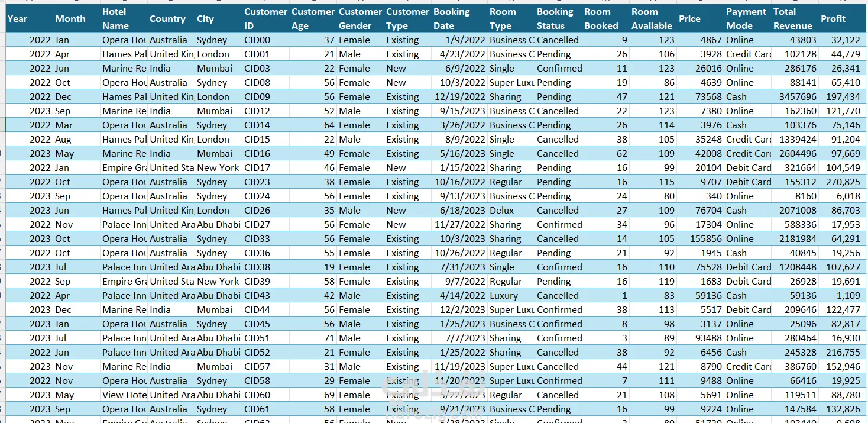
Task: Click the profit value 270,825
Action: (x=842, y=182)
